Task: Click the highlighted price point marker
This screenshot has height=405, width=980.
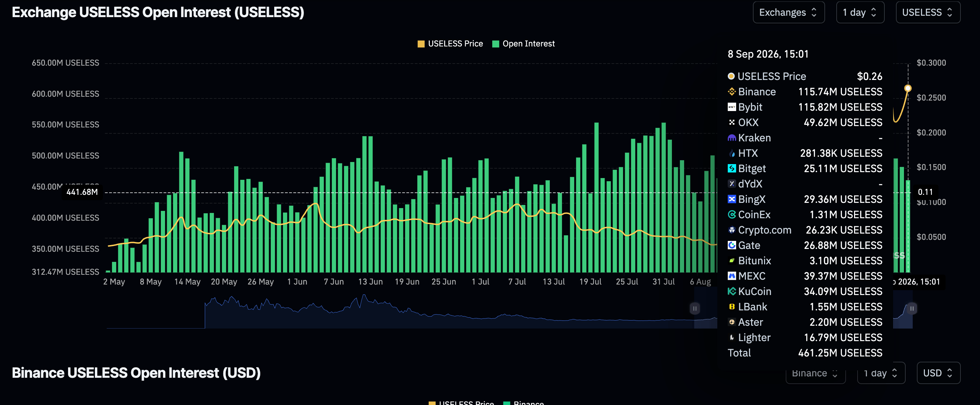Action: point(908,88)
